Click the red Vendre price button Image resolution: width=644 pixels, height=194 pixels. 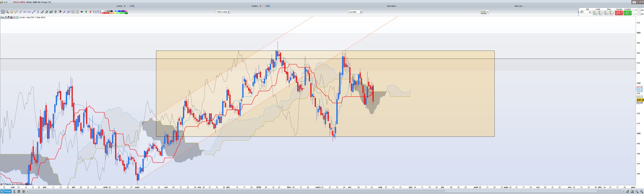619,13
